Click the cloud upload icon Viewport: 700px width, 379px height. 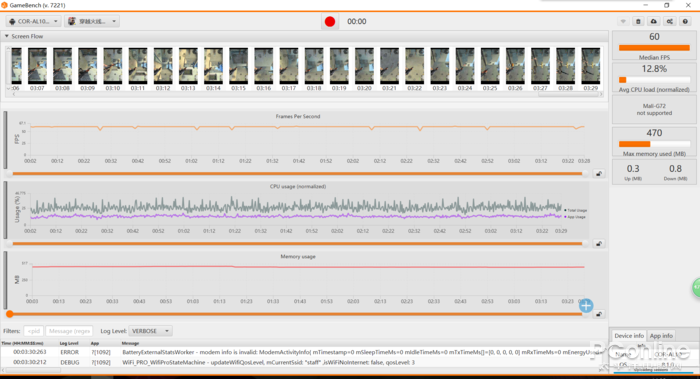pos(654,21)
